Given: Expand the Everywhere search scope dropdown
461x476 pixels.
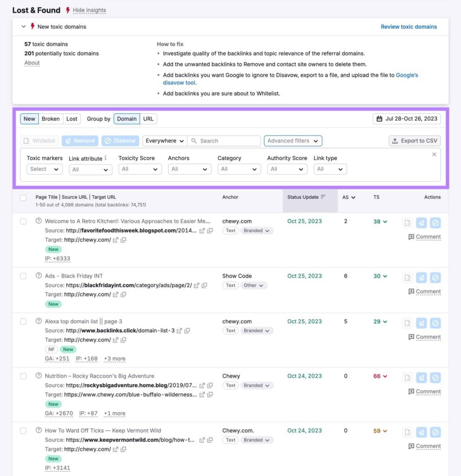Looking at the screenshot, I should pos(164,141).
